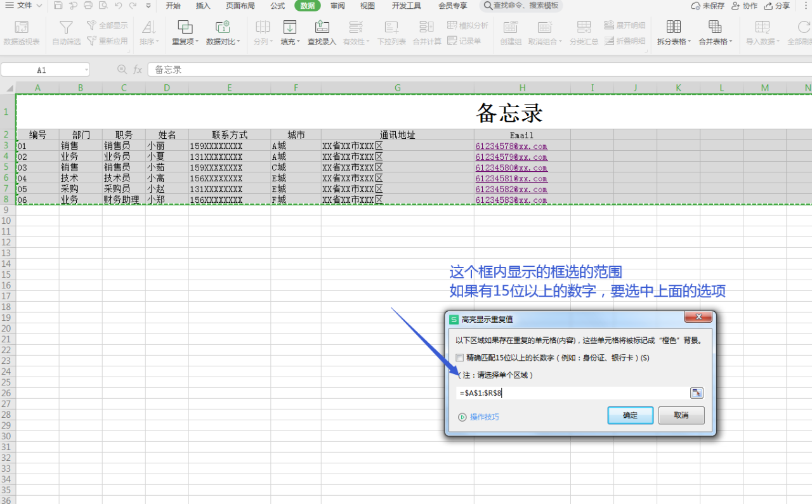Click the 自动筛选 funnel icon
The image size is (812, 504).
pos(66,27)
